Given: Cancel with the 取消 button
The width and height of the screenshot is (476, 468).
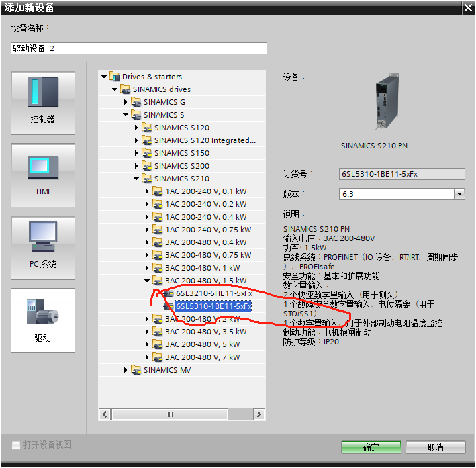Looking at the screenshot, I should coord(435,447).
